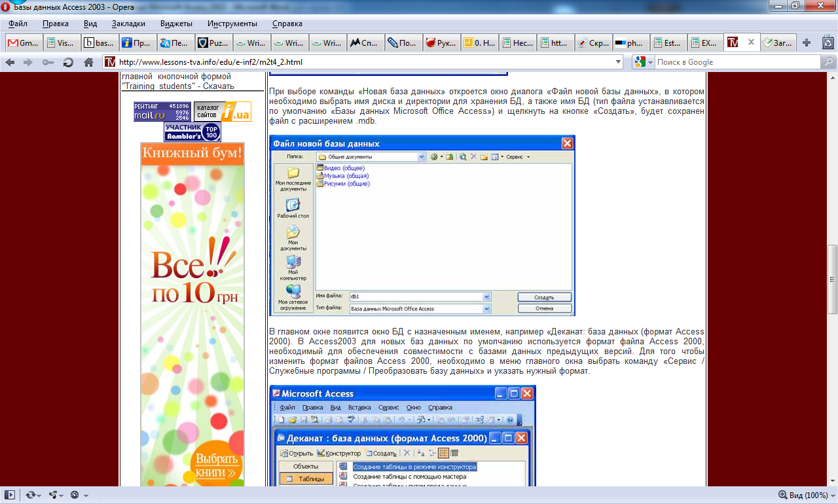The height and width of the screenshot is (504, 838).
Task: Toggle the side panel from the status bar
Action: click(x=9, y=495)
